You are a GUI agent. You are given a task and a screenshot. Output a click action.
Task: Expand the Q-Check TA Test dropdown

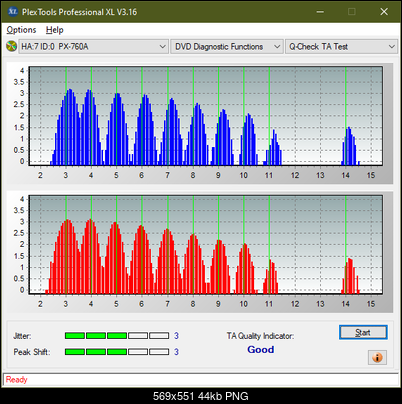(341, 47)
